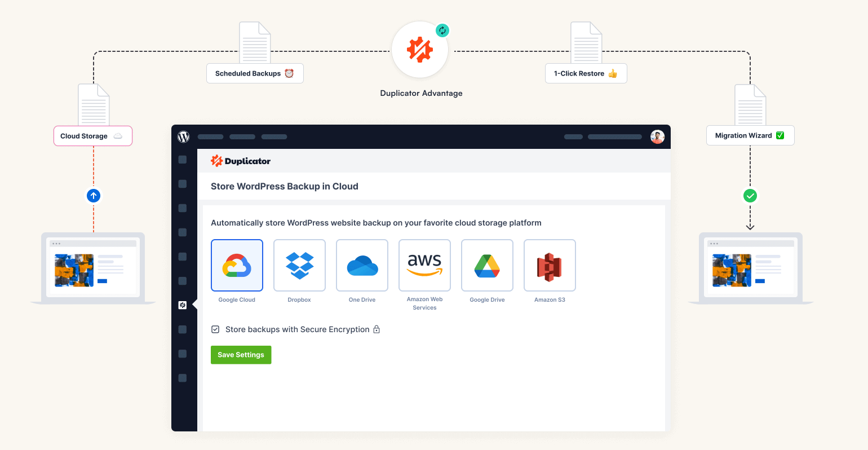Choose the Google Drive storage tile
The width and height of the screenshot is (868, 450).
pos(487,265)
